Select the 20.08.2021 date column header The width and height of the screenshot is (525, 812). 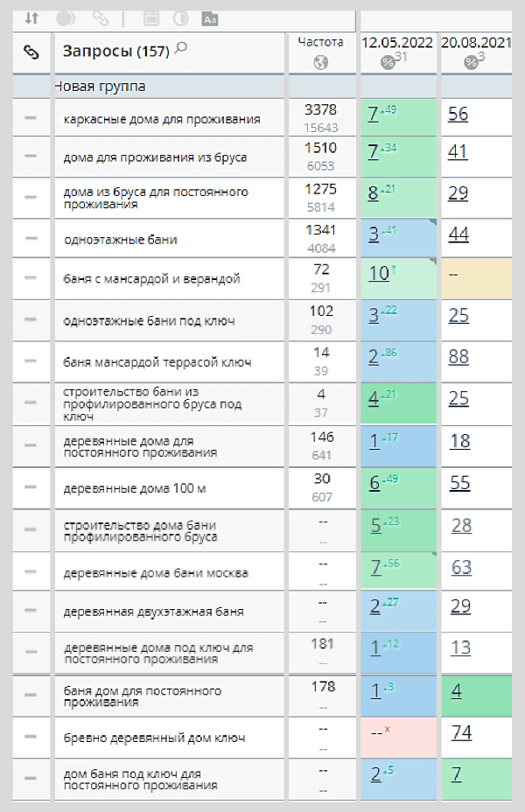[476, 43]
